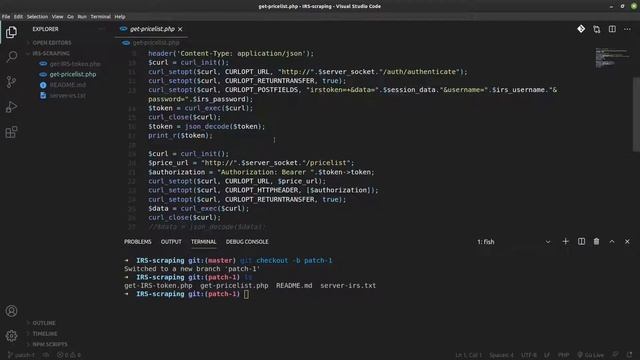Collapse the IRS-SCRAPING folder section
This screenshot has height=360, width=640.
pyautogui.click(x=51, y=53)
